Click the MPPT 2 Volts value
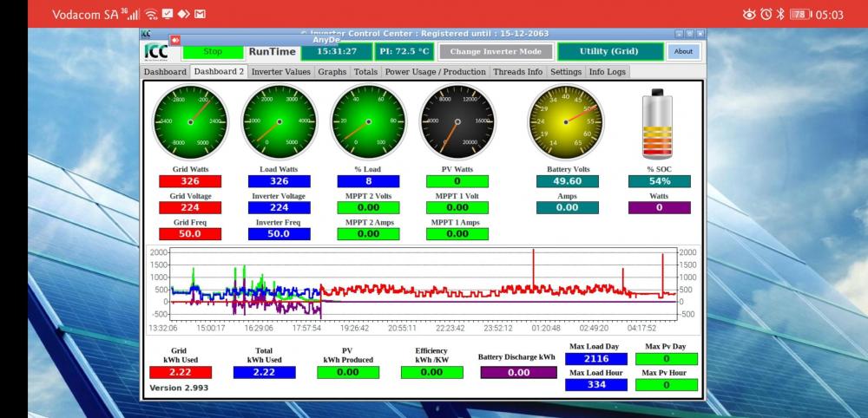 click(368, 208)
